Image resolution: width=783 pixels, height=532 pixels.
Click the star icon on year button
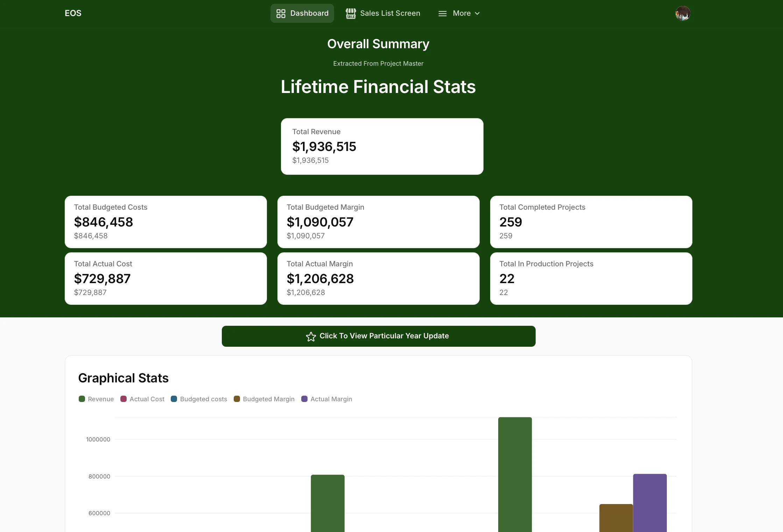311,337
